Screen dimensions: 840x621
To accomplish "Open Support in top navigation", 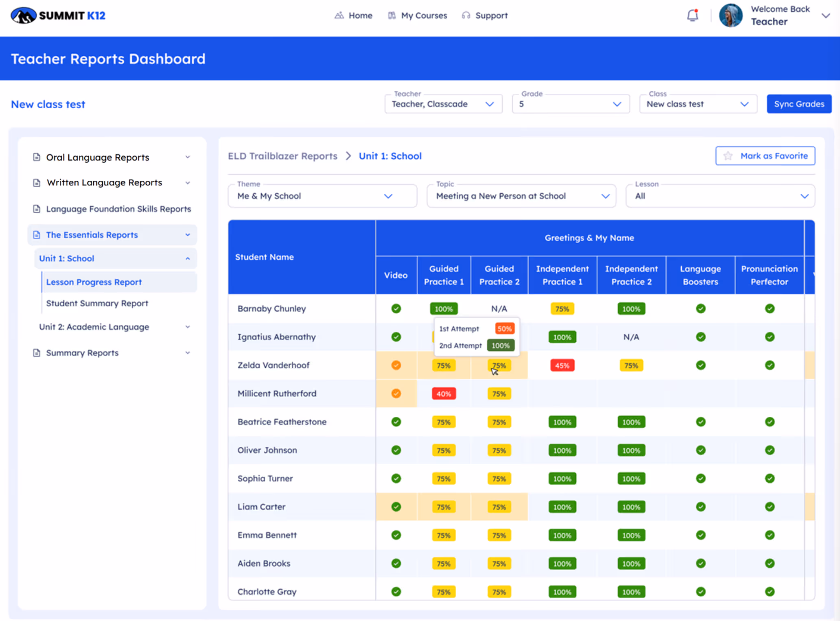I will [485, 15].
